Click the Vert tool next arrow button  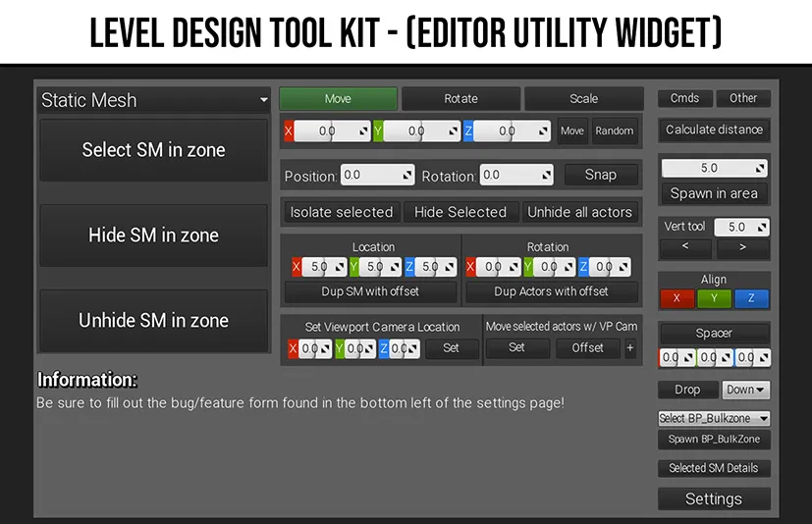point(743,248)
